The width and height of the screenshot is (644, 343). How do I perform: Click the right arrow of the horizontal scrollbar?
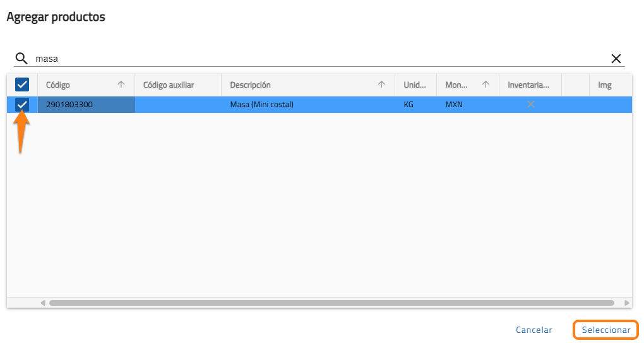626,303
